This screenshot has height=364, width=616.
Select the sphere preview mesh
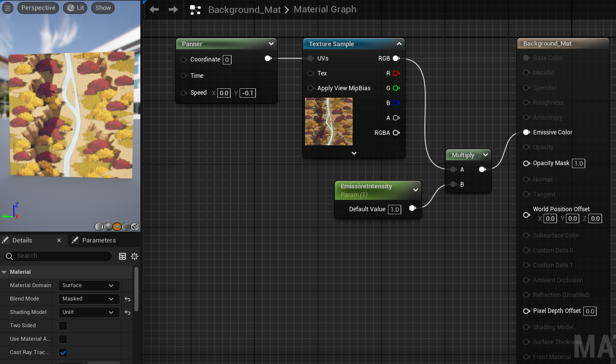[108, 227]
